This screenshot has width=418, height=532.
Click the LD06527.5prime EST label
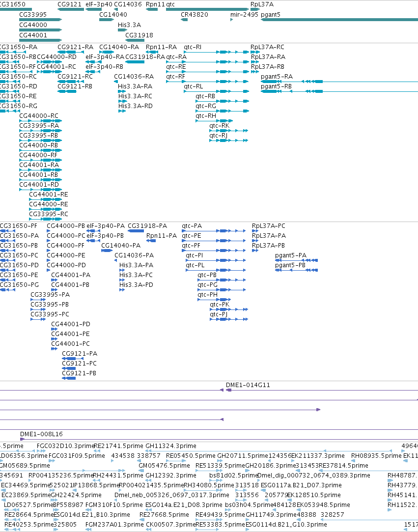tap(28, 505)
